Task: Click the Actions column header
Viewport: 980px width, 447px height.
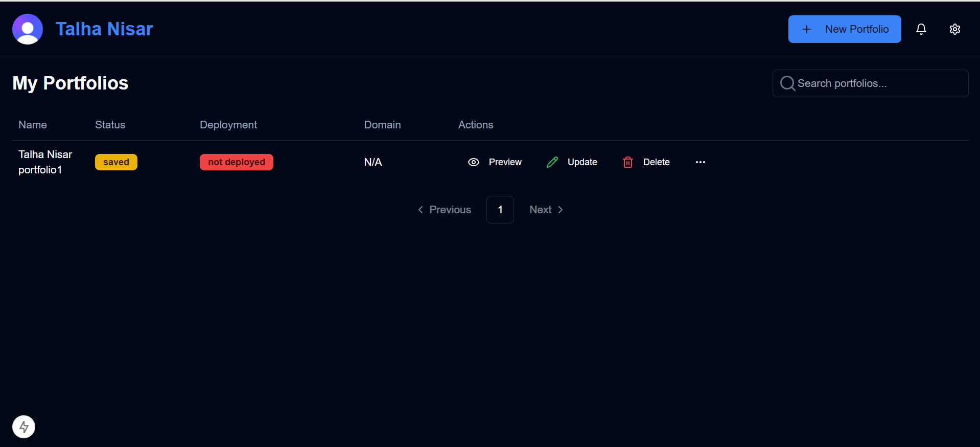Action: (476, 125)
